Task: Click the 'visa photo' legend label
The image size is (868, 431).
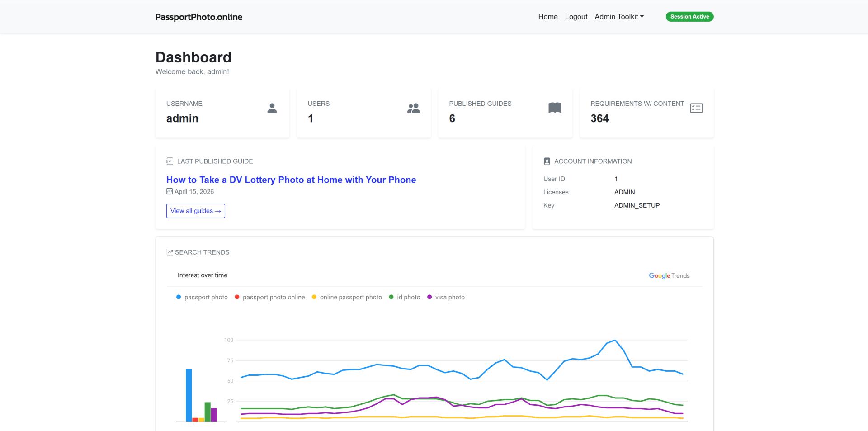Action: pyautogui.click(x=450, y=297)
